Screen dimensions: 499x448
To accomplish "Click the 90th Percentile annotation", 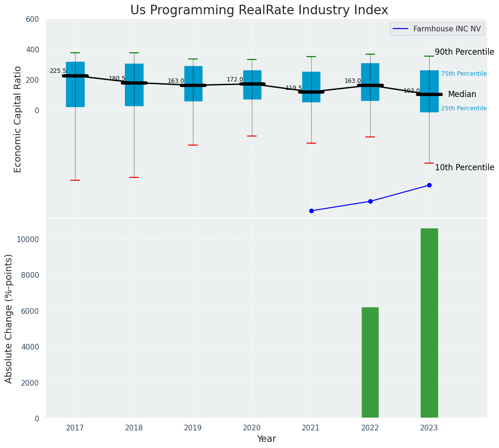I will [x=464, y=52].
